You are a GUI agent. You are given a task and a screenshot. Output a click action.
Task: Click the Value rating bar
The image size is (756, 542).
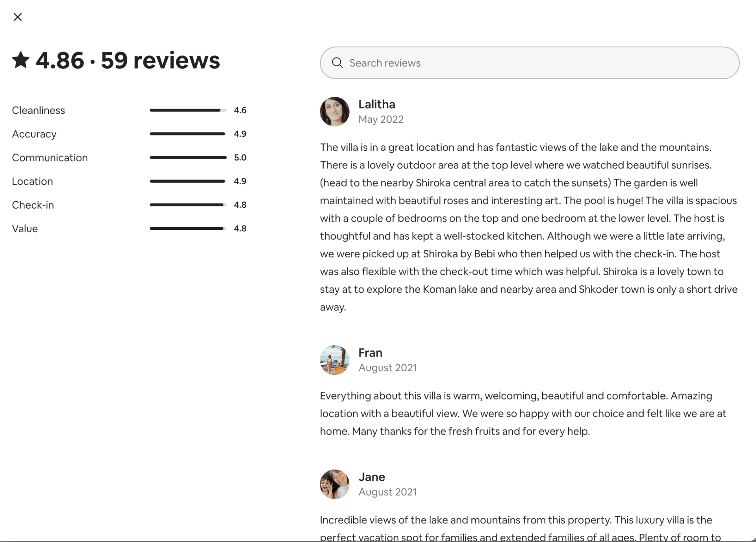tap(188, 228)
